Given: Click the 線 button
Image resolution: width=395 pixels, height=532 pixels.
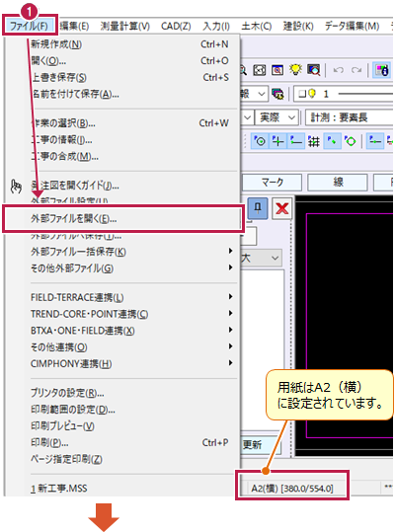Looking at the screenshot, I should coord(338,183).
